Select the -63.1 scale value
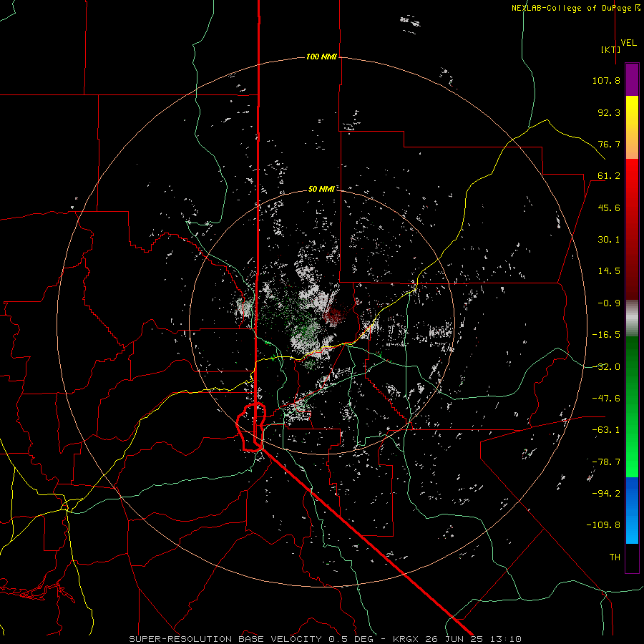 pos(606,430)
